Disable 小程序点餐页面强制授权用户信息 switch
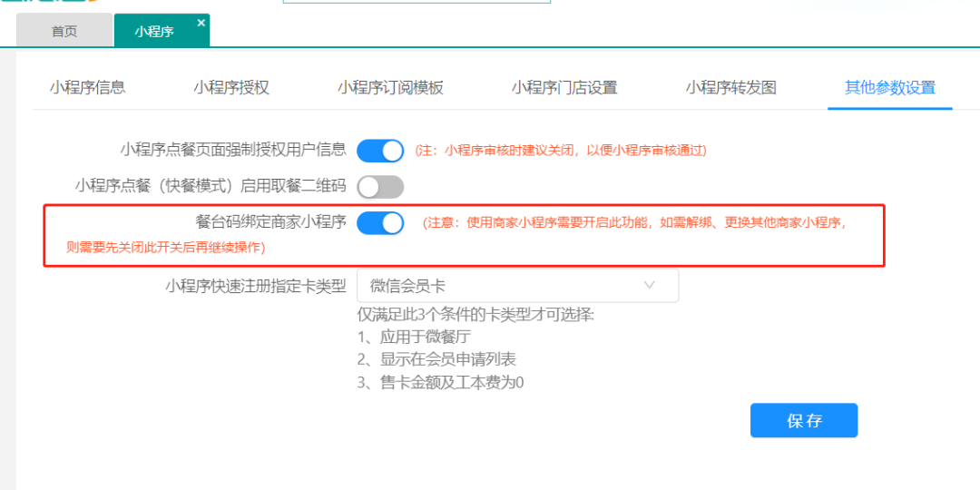The height and width of the screenshot is (490, 980). (x=379, y=150)
